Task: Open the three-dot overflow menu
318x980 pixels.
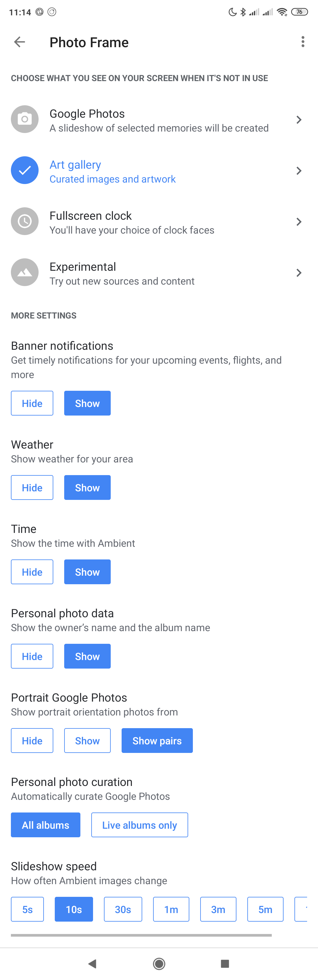Action: [303, 42]
